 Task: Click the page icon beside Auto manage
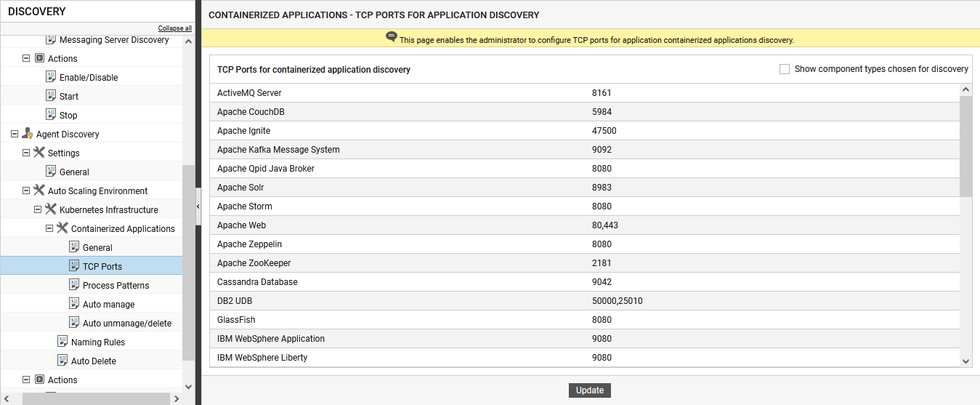pyautogui.click(x=74, y=304)
